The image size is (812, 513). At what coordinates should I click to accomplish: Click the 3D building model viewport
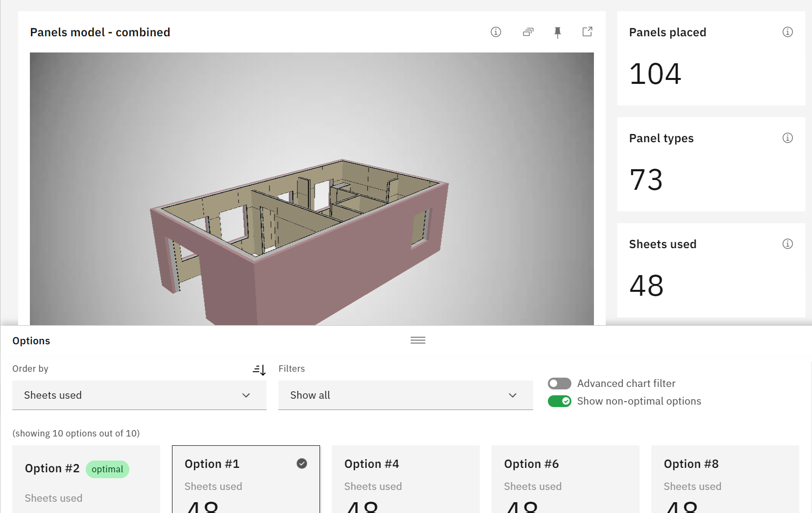click(312, 188)
